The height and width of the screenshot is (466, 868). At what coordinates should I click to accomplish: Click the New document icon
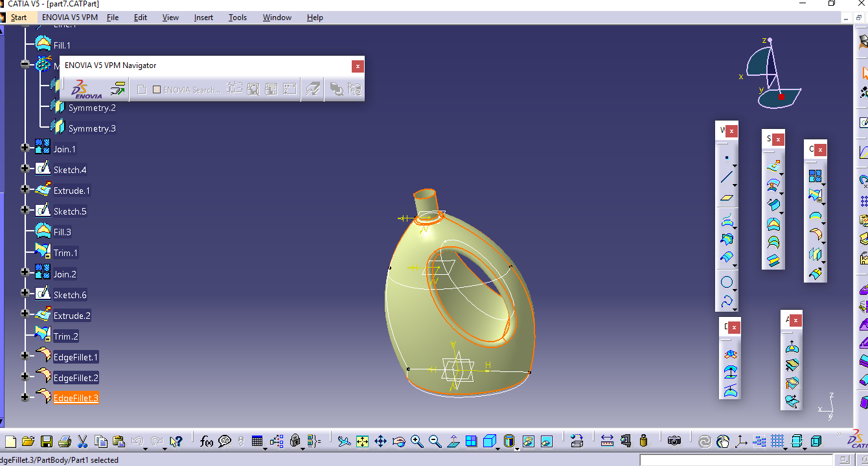tap(10, 441)
